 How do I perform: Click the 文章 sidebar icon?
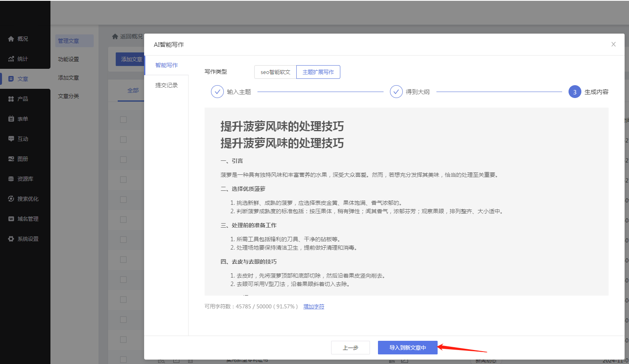coord(11,79)
